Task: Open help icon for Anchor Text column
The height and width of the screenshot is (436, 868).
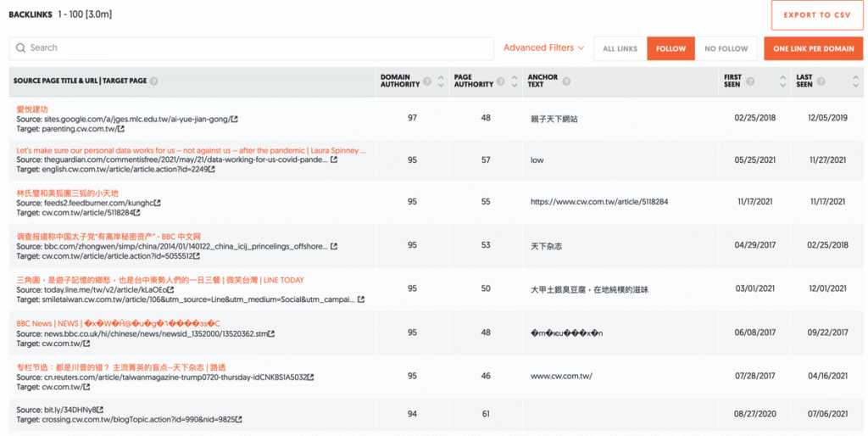Action: pos(566,81)
